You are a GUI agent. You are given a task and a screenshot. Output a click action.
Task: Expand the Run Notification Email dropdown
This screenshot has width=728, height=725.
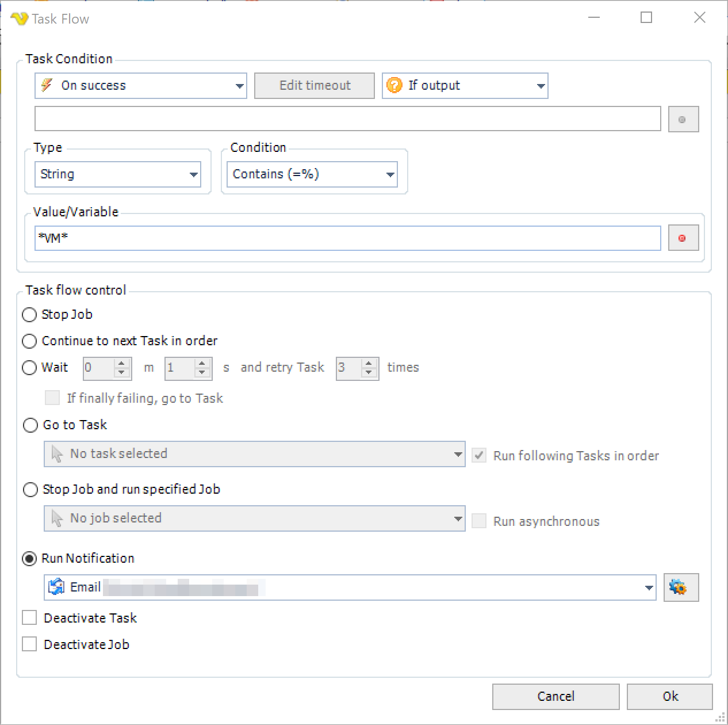pyautogui.click(x=649, y=587)
